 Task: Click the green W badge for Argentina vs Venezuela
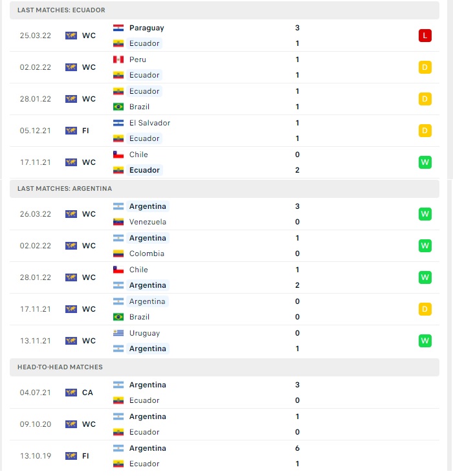point(425,214)
